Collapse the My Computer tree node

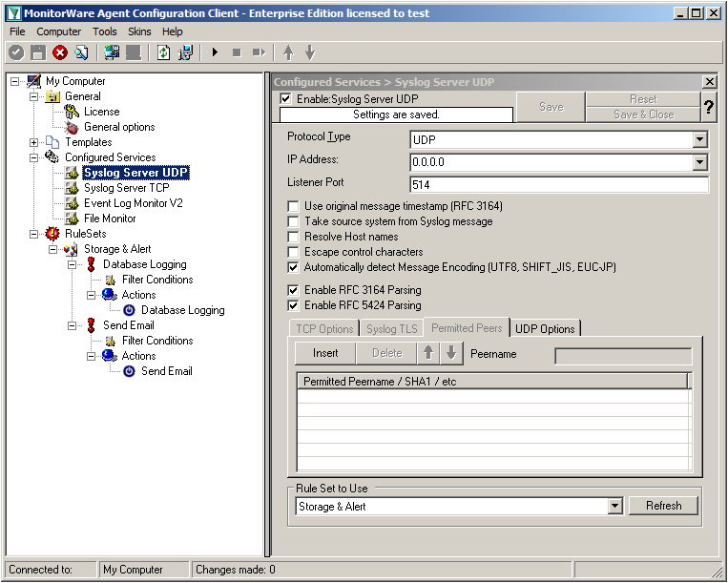[x=15, y=81]
